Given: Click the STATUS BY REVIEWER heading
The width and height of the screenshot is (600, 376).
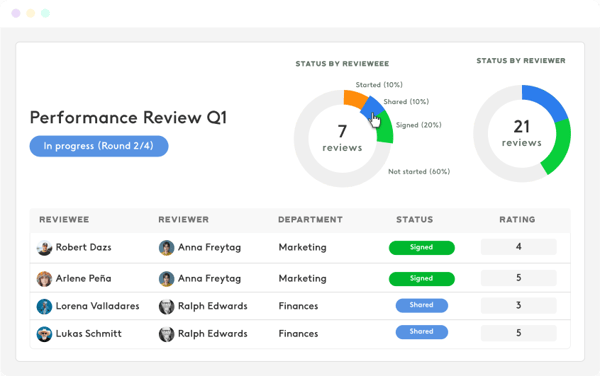Looking at the screenshot, I should coord(521,60).
